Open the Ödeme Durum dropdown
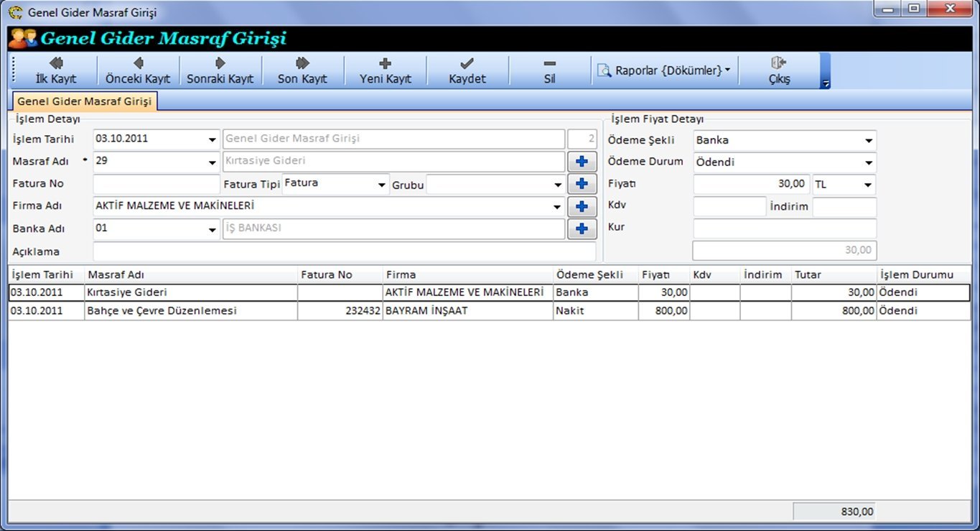 (x=869, y=162)
